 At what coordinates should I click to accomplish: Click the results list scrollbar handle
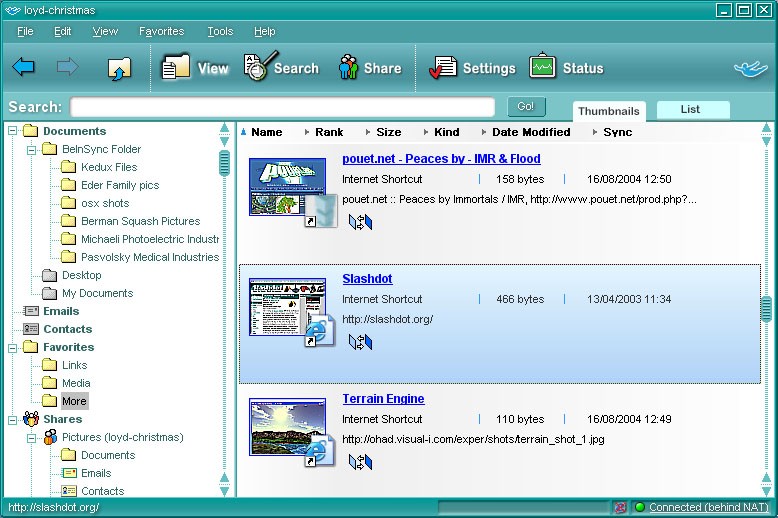766,309
